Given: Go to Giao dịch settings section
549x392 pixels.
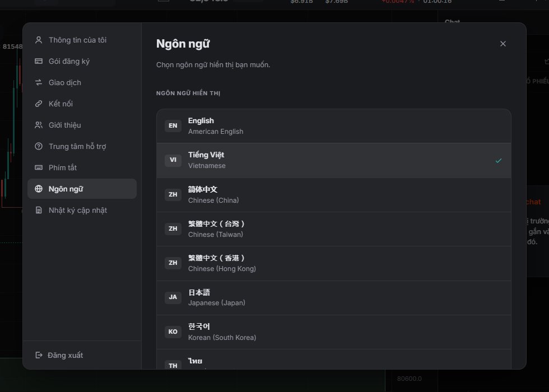Looking at the screenshot, I should [82, 83].
